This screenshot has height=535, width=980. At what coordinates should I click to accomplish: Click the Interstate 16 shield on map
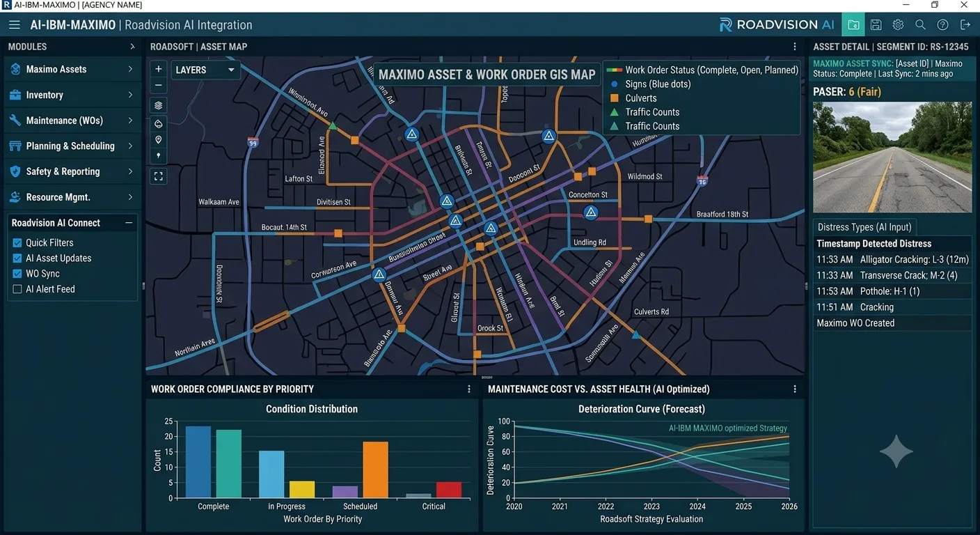(702, 180)
